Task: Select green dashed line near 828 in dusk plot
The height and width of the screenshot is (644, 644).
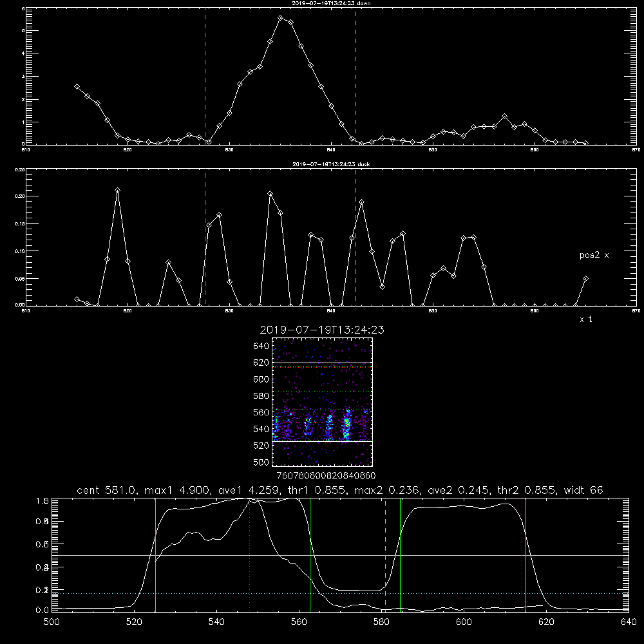Action: (205, 237)
